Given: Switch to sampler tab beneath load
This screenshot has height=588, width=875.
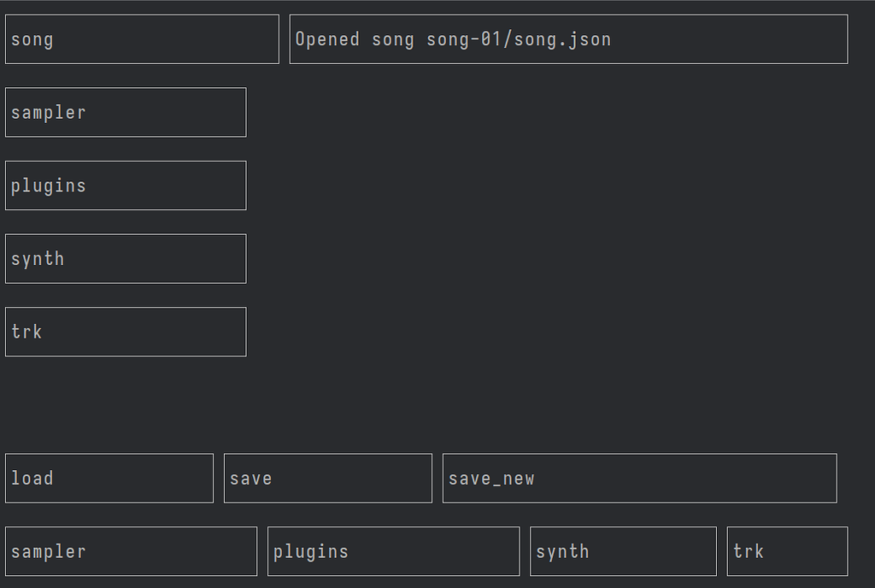Looking at the screenshot, I should point(131,551).
